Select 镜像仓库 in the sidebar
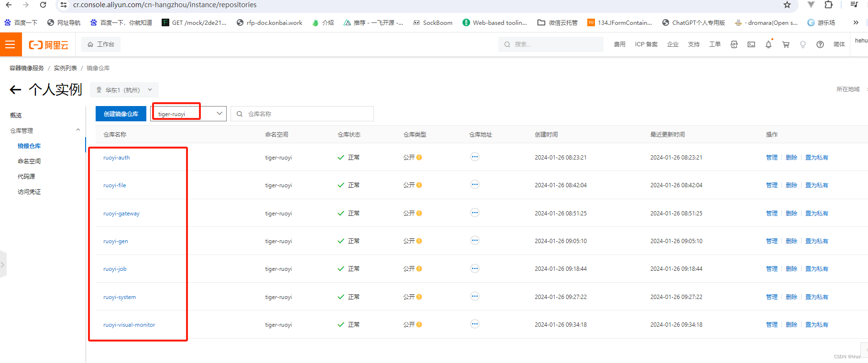868x363 pixels. [x=29, y=146]
